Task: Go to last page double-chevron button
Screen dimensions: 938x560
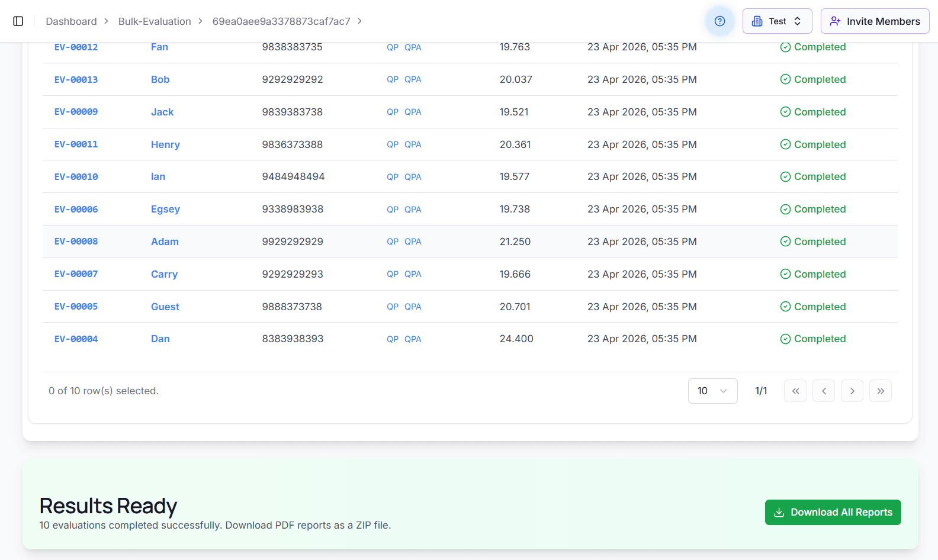Action: point(881,391)
